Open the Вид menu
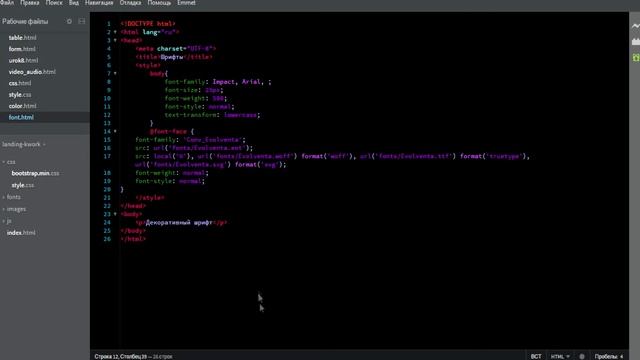The width and height of the screenshot is (640, 360). pyautogui.click(x=74, y=3)
